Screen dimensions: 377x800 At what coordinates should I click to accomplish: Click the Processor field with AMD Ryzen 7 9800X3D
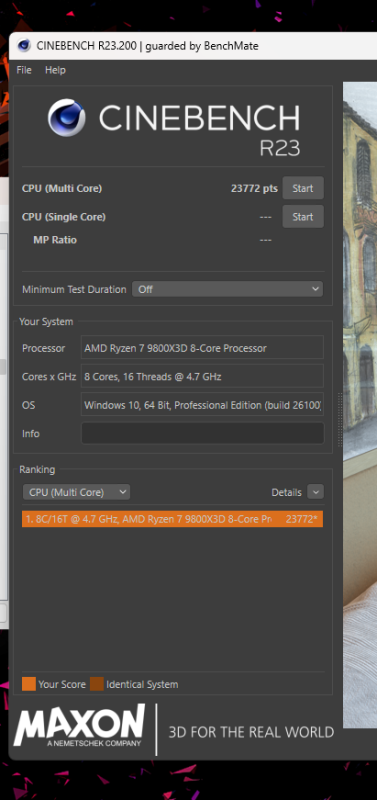(203, 348)
